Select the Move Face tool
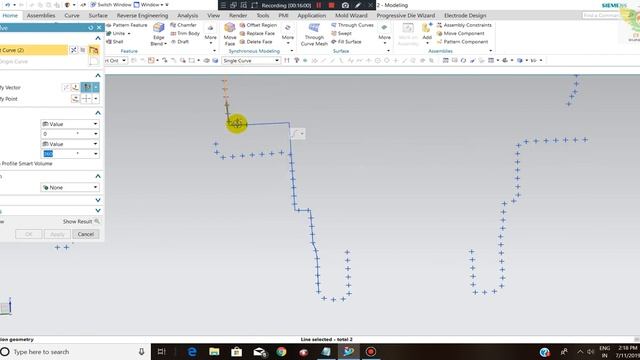Screen dimensions: 640x360 click(229, 34)
